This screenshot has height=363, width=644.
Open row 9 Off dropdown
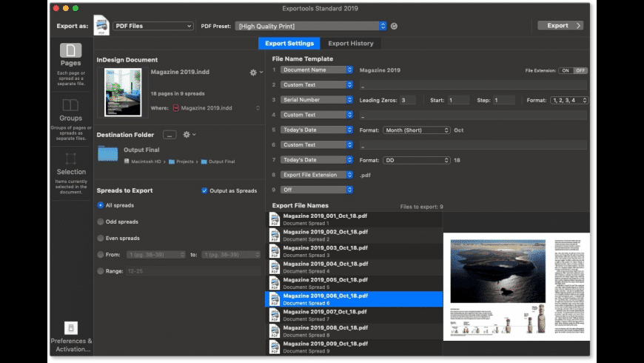[x=317, y=190]
